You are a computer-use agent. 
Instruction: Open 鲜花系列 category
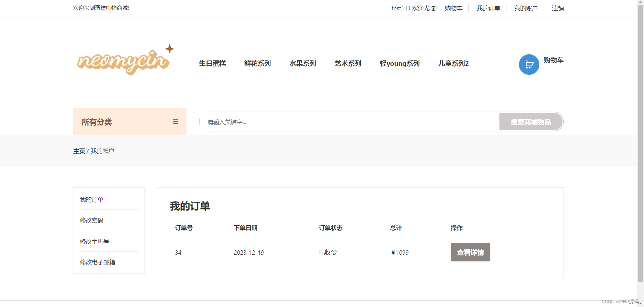[258, 63]
